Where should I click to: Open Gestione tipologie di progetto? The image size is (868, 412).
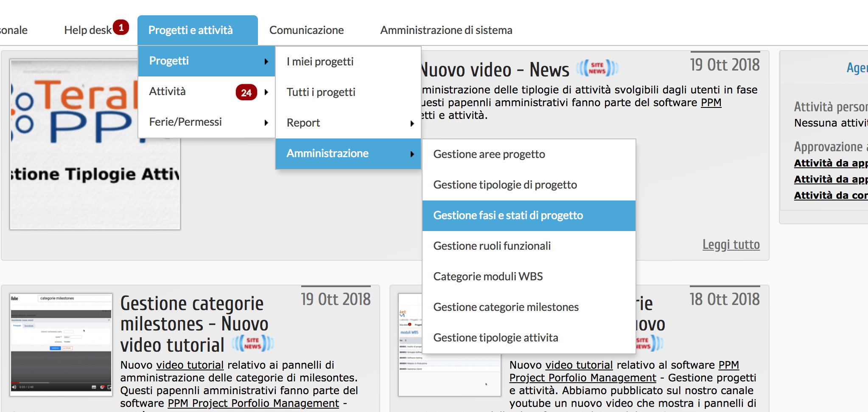click(529, 185)
